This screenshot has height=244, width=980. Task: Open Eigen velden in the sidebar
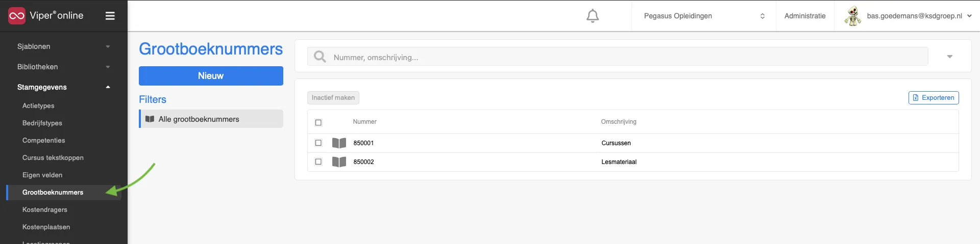[42, 175]
